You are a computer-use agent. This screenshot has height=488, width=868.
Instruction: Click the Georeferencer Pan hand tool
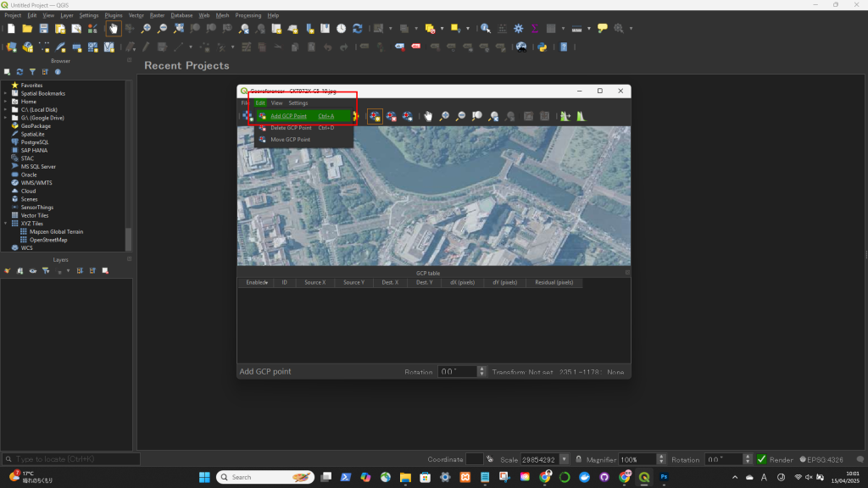pos(428,116)
